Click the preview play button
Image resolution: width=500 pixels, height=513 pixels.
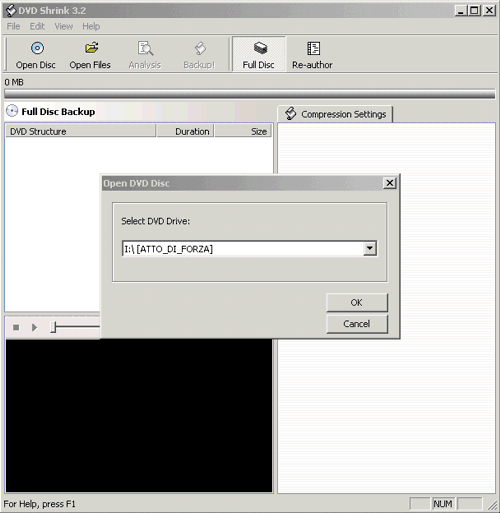(34, 328)
